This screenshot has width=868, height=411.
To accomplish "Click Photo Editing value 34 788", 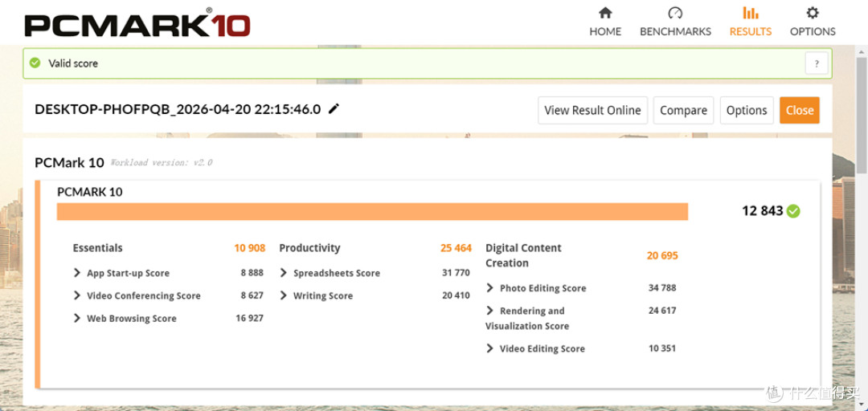I will 662,287.
